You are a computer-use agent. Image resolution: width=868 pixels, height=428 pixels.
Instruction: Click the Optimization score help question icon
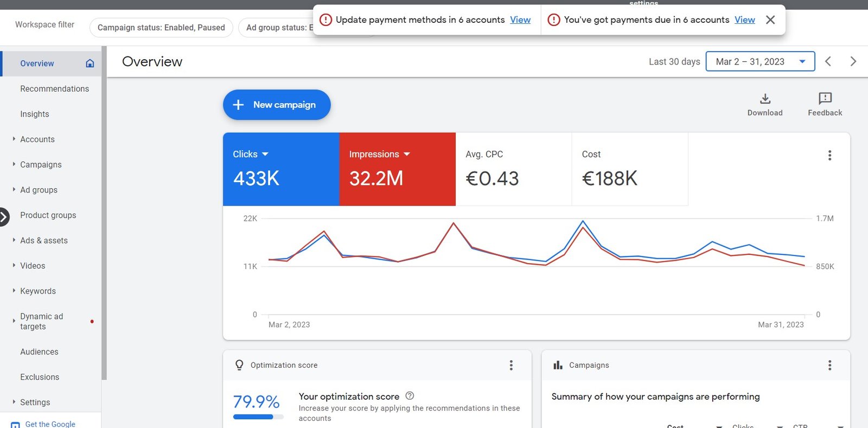[410, 396]
